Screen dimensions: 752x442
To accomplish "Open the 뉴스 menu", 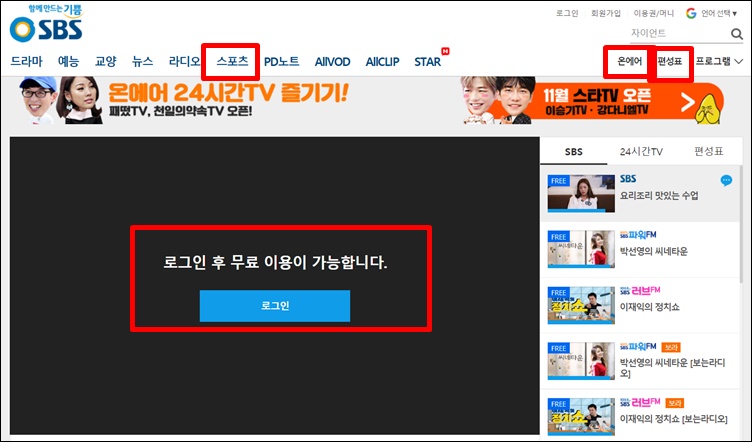I will coord(142,61).
